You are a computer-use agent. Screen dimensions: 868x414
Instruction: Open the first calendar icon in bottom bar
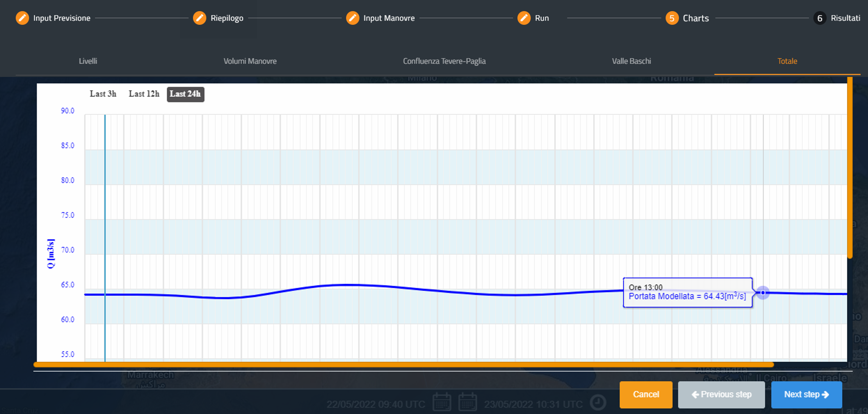[442, 402]
